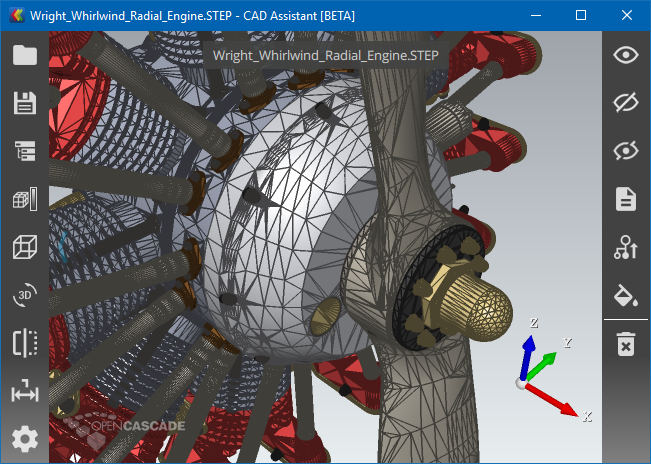Open properties document icon

pos(626,199)
